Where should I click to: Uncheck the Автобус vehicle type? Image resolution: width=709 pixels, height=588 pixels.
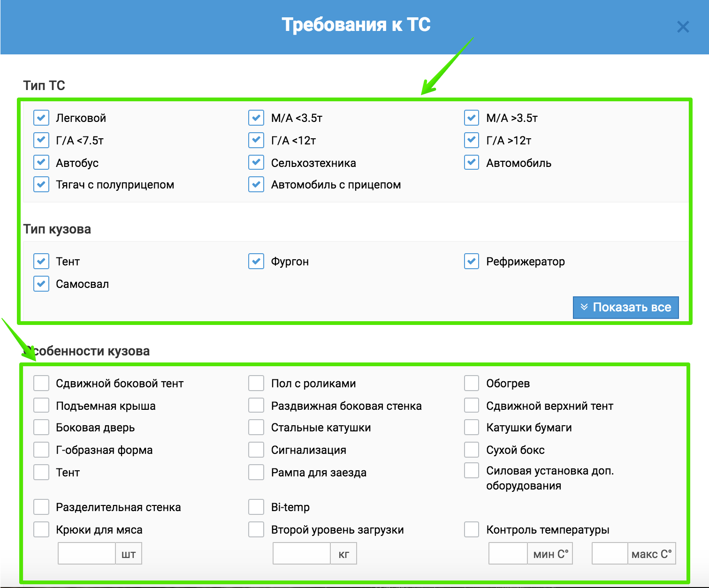pos(41,163)
